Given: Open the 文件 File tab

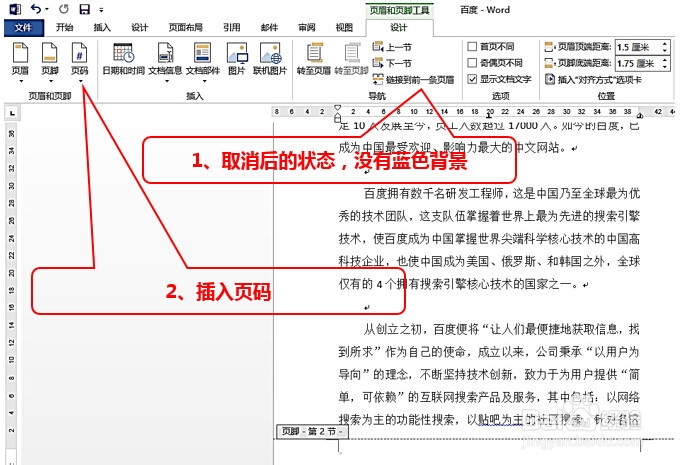Looking at the screenshot, I should click(x=23, y=27).
